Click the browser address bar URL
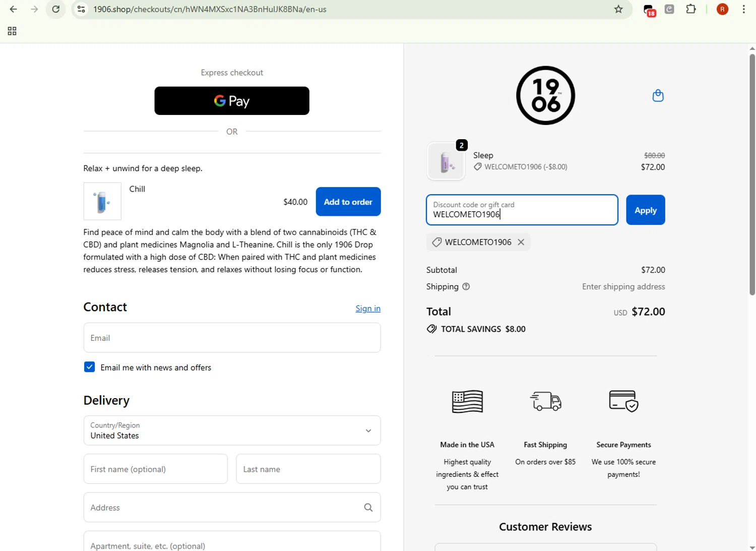Image resolution: width=756 pixels, height=551 pixels. [x=210, y=9]
